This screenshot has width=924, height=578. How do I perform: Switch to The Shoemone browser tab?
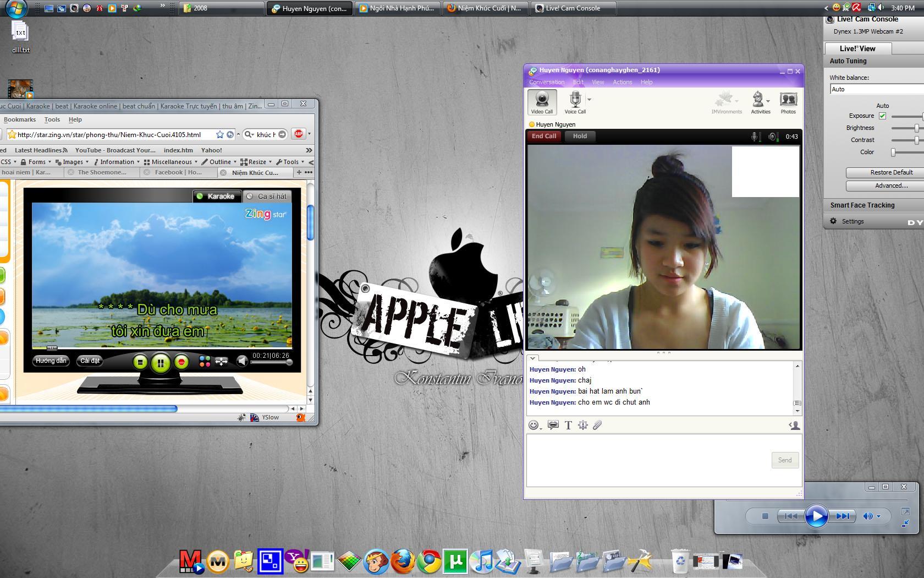pos(102,172)
